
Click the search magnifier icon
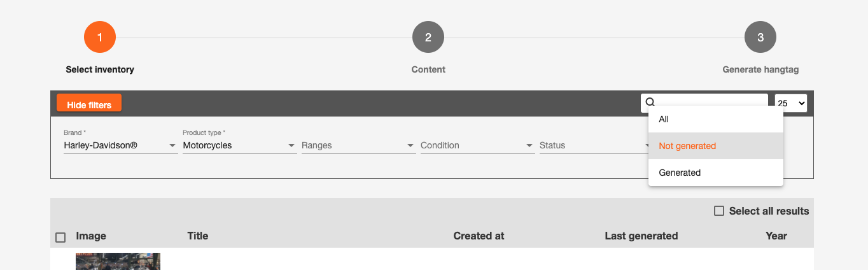tap(650, 102)
